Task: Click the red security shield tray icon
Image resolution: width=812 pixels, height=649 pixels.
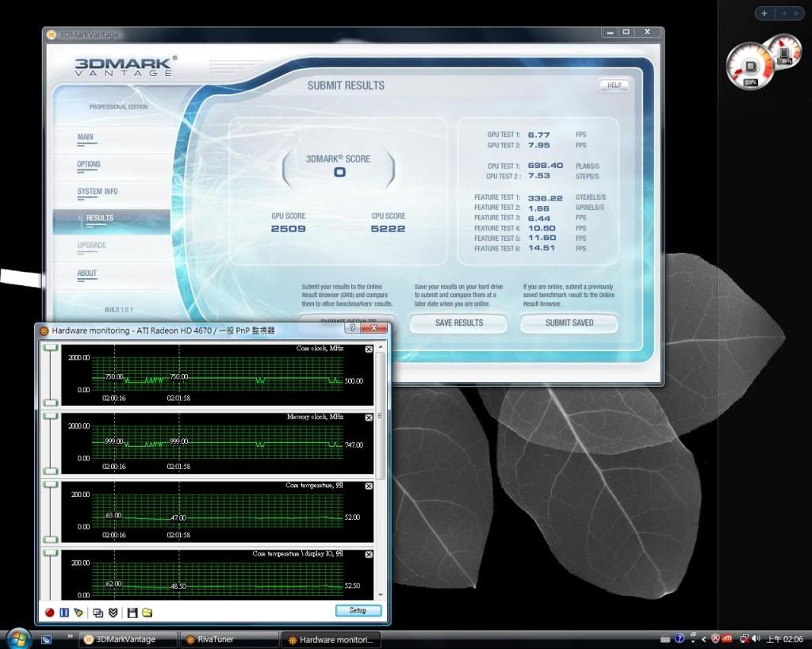Action: pyautogui.click(x=716, y=639)
